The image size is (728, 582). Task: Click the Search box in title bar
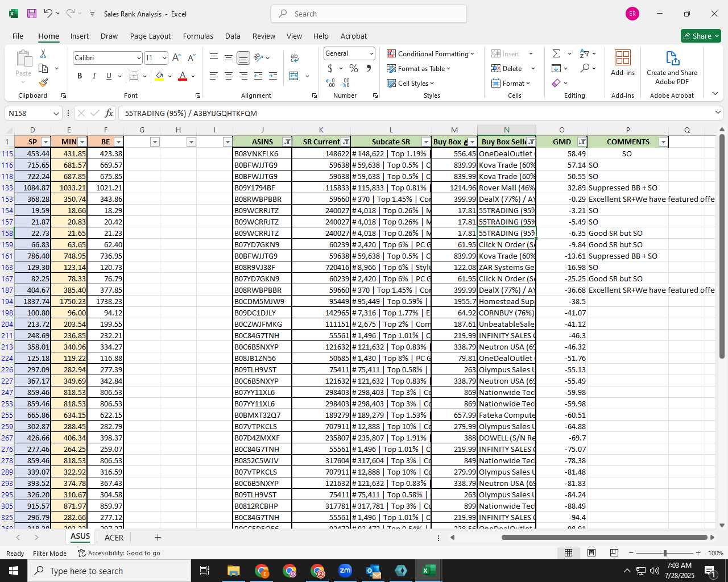tap(369, 14)
